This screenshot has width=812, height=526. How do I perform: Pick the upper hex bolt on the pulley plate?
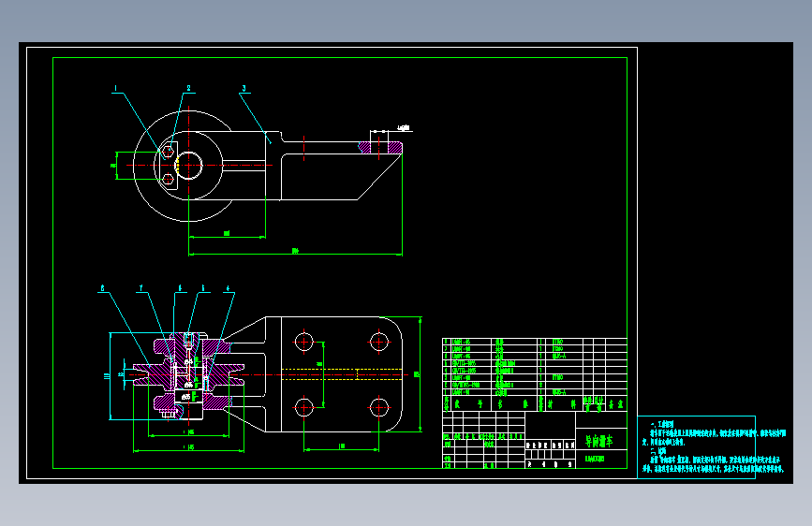pyautogui.click(x=168, y=152)
